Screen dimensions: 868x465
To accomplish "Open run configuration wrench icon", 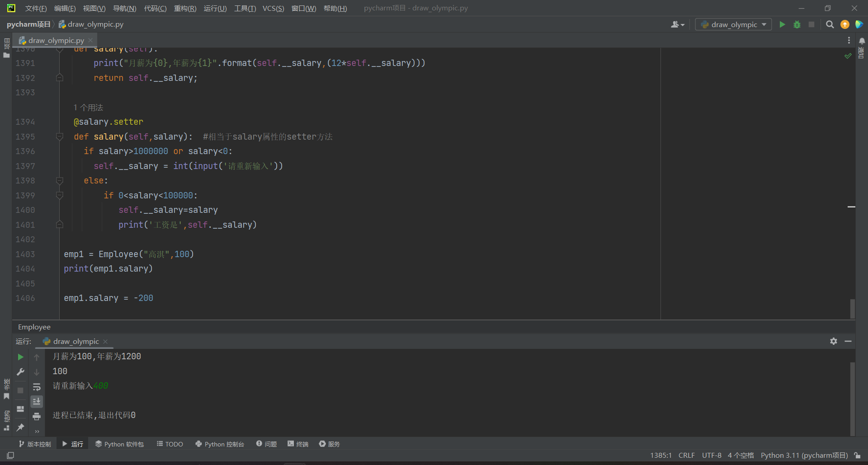I will click(20, 372).
